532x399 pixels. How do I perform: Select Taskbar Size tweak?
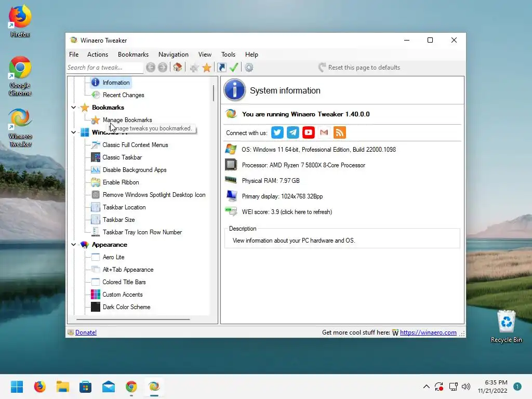click(x=119, y=220)
